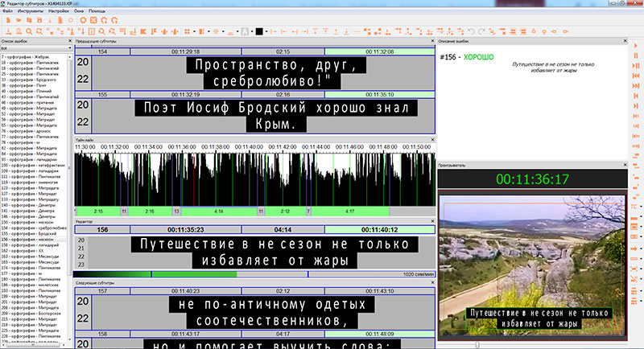This screenshot has height=349, width=644.
Task: Click the redo curved-arrow icon
Action: pyautogui.click(x=481, y=31)
